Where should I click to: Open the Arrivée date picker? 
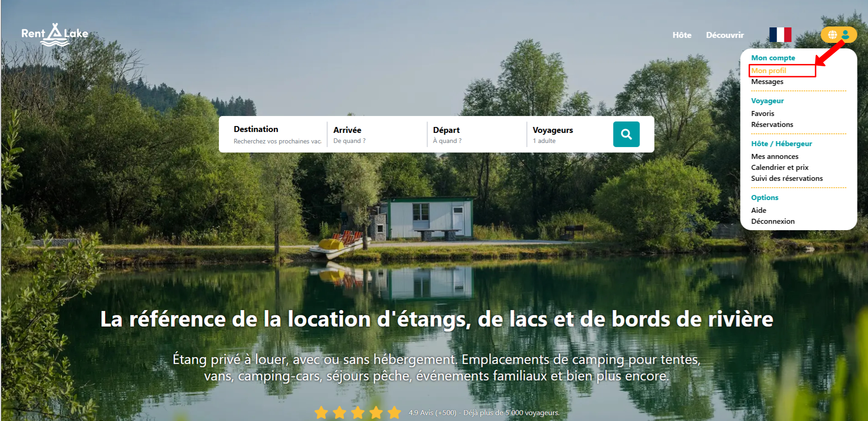tap(376, 135)
